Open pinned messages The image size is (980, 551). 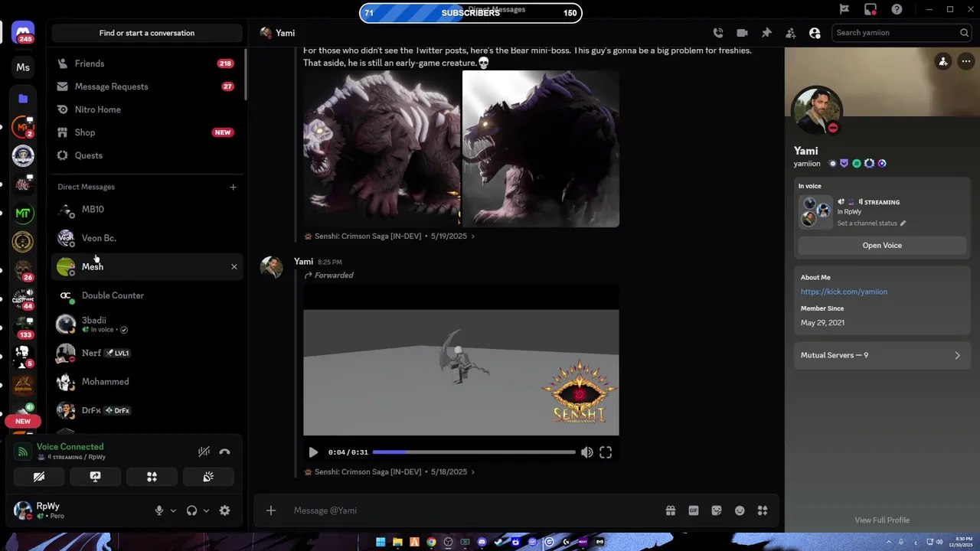[766, 33]
